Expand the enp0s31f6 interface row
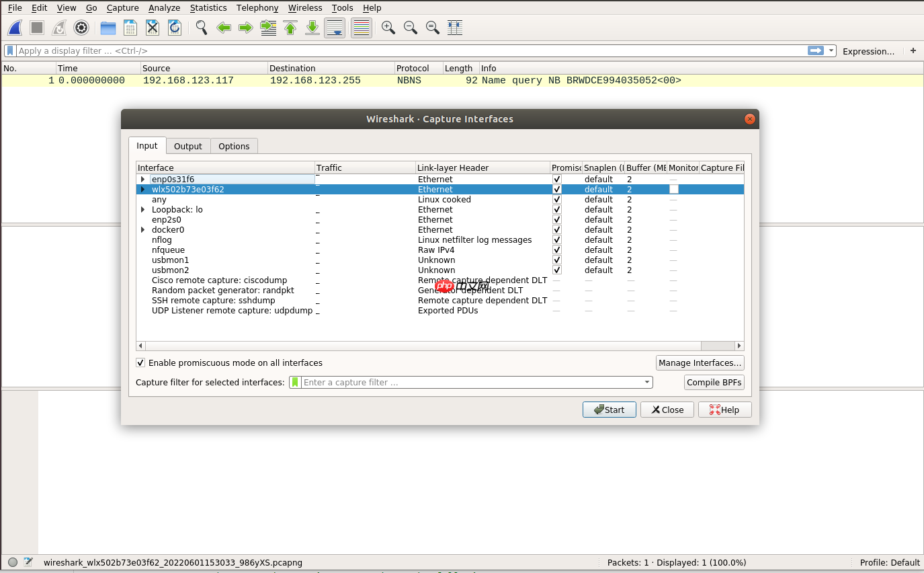The image size is (924, 573). point(142,180)
